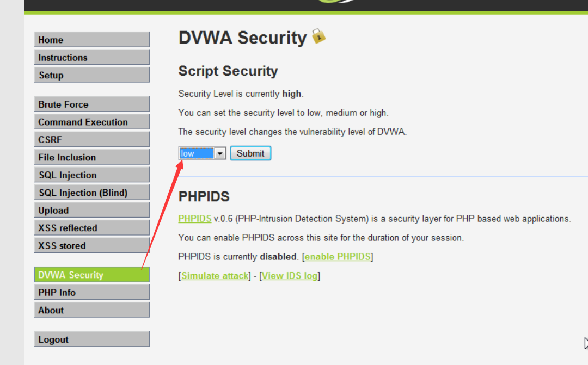Open the File Inclusion menu item
Viewport: 588px width, 365px height.
tap(91, 157)
